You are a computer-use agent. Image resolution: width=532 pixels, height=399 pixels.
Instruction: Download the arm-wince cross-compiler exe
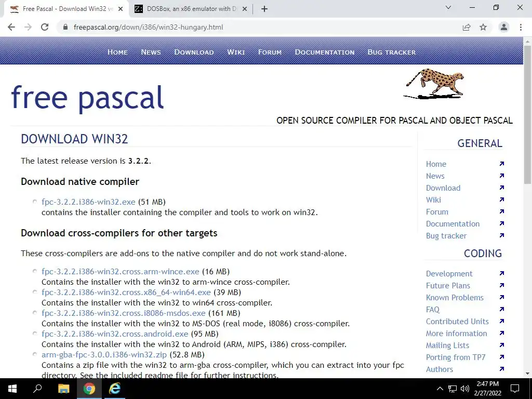point(120,271)
